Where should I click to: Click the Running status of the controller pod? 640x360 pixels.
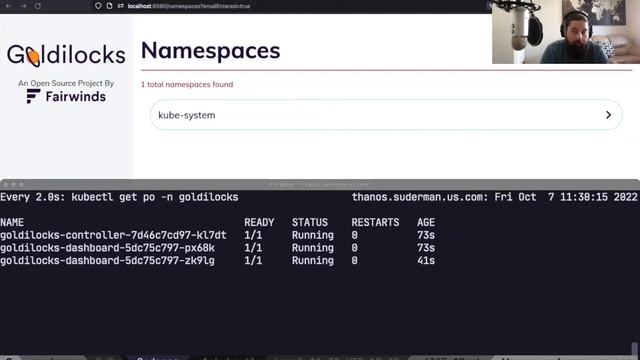(x=313, y=236)
